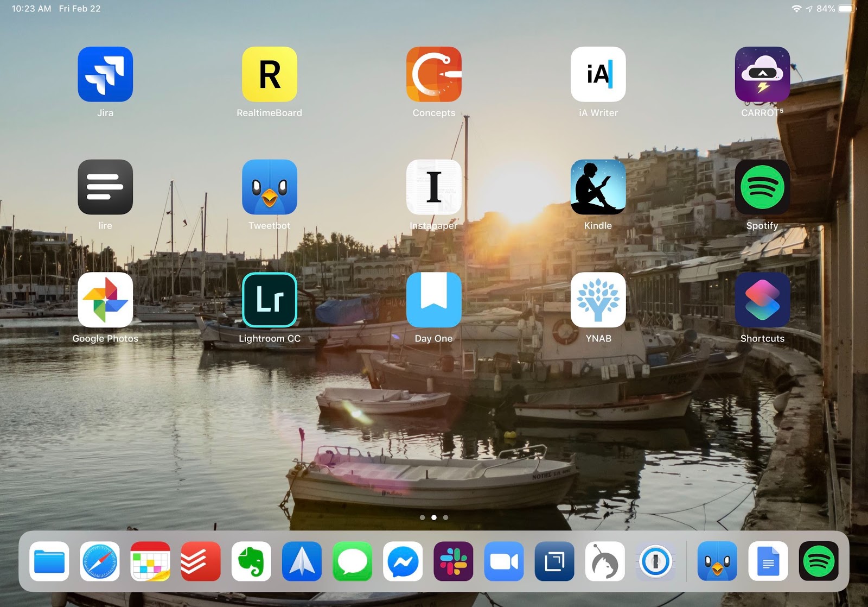This screenshot has height=607, width=868.
Task: Launch 1Password from the dock
Action: pos(655,561)
